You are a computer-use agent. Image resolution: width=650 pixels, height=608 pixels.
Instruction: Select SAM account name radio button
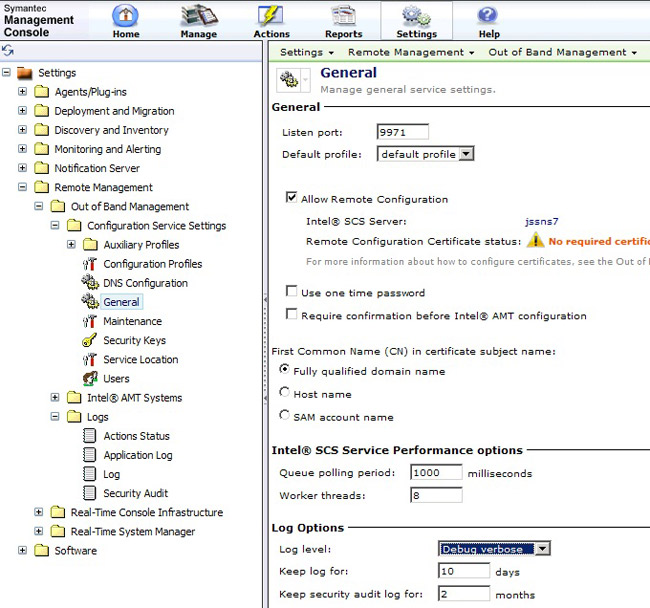click(x=284, y=414)
